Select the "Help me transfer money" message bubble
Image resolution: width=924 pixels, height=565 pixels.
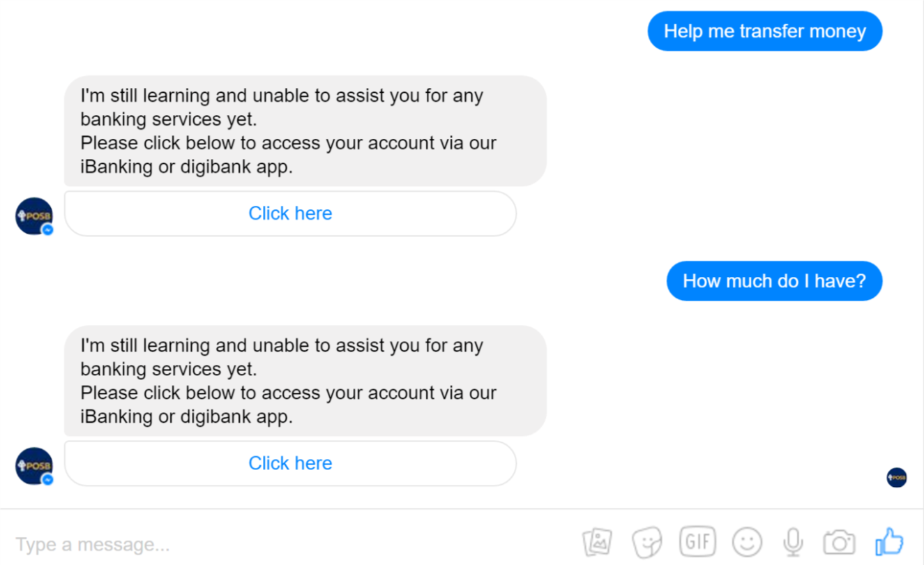(x=764, y=31)
